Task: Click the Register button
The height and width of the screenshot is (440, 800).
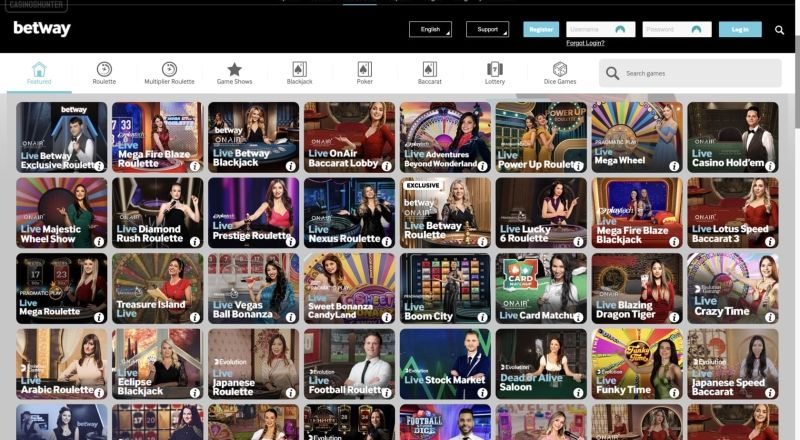Action: click(x=541, y=30)
